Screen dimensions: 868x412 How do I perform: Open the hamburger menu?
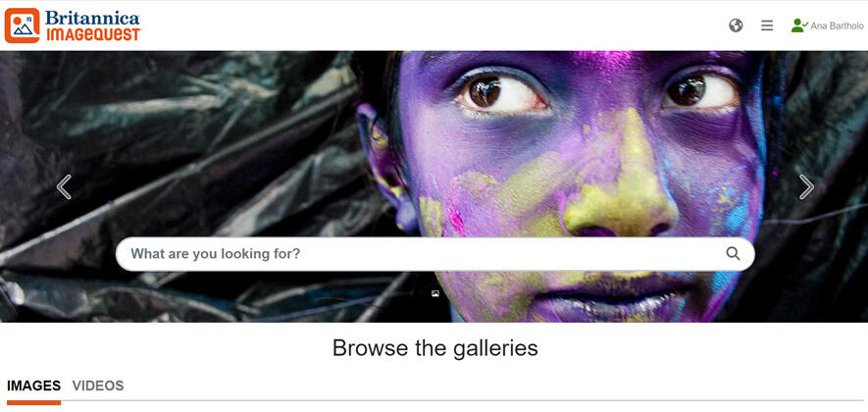point(767,26)
